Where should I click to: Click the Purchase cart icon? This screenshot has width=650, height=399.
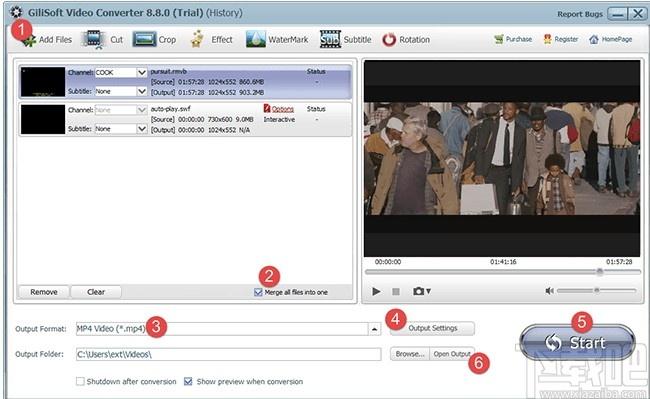tap(499, 39)
